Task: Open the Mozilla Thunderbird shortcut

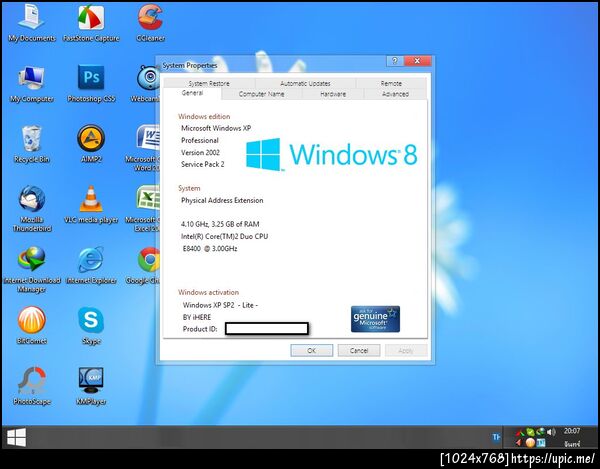Action: point(31,209)
